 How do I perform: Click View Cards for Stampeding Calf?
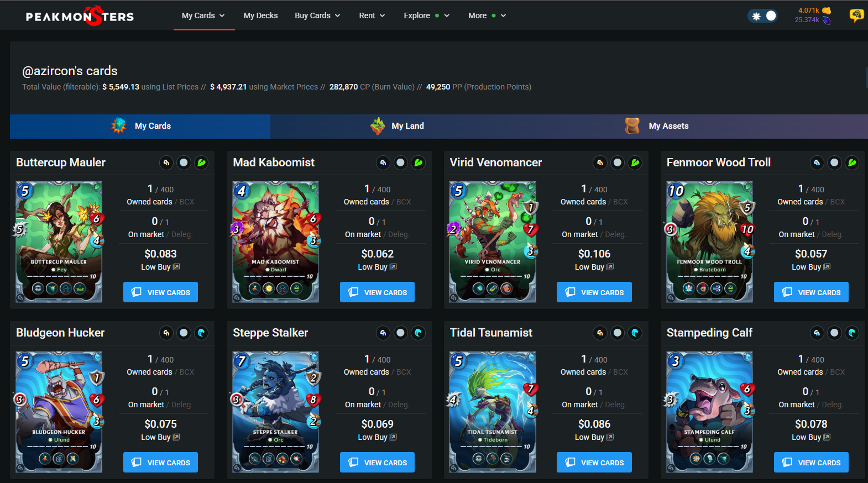point(811,463)
